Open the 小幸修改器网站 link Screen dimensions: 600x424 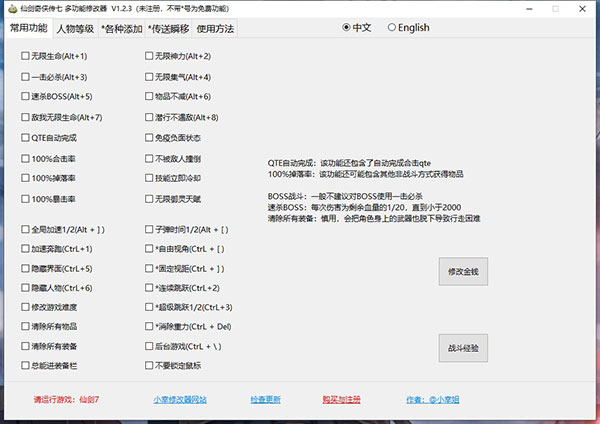point(180,400)
